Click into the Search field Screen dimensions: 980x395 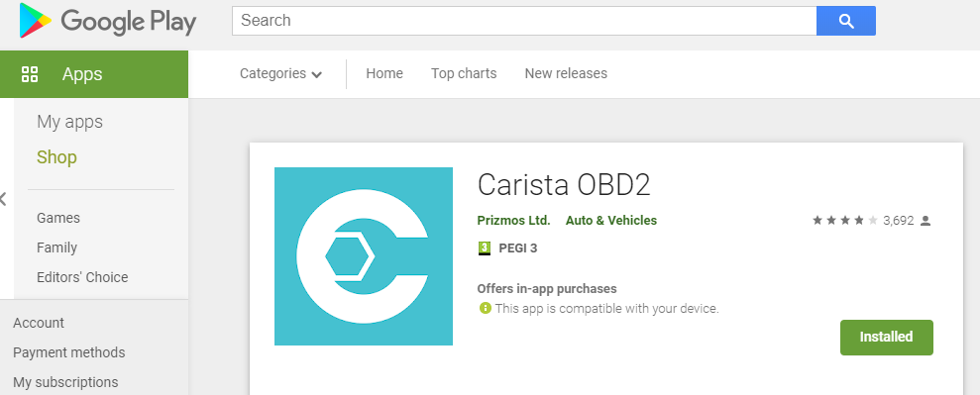524,21
